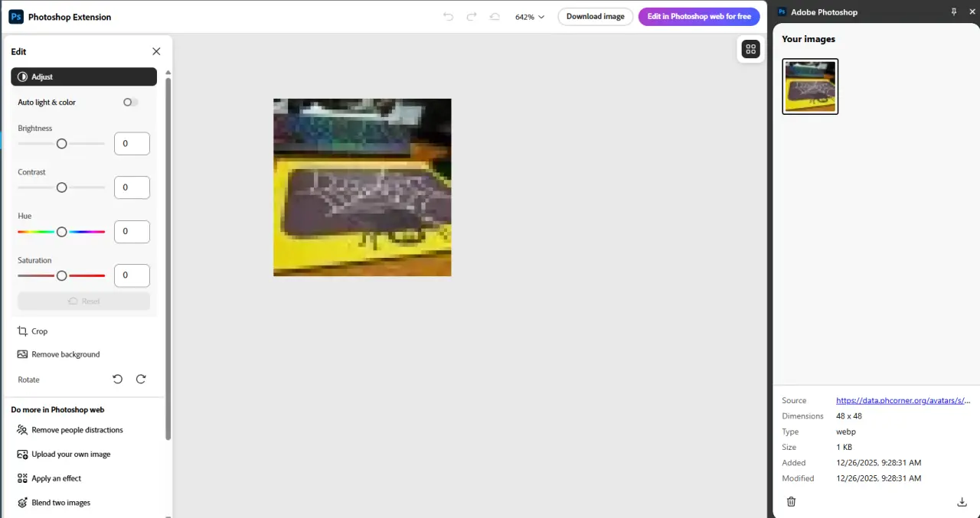
Task: Click the revert to original icon
Action: tap(495, 17)
